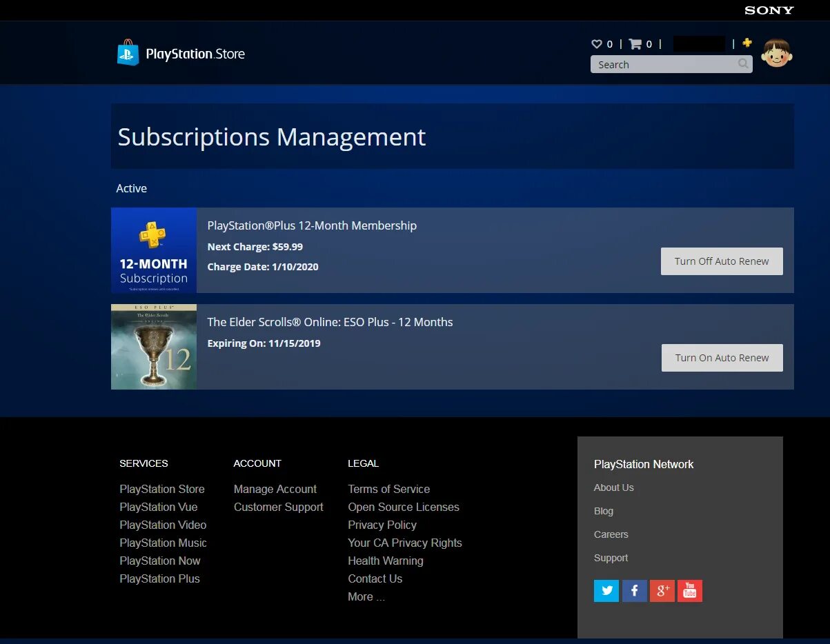Focus the Search input field
Screen dimensions: 830x644
671,64
